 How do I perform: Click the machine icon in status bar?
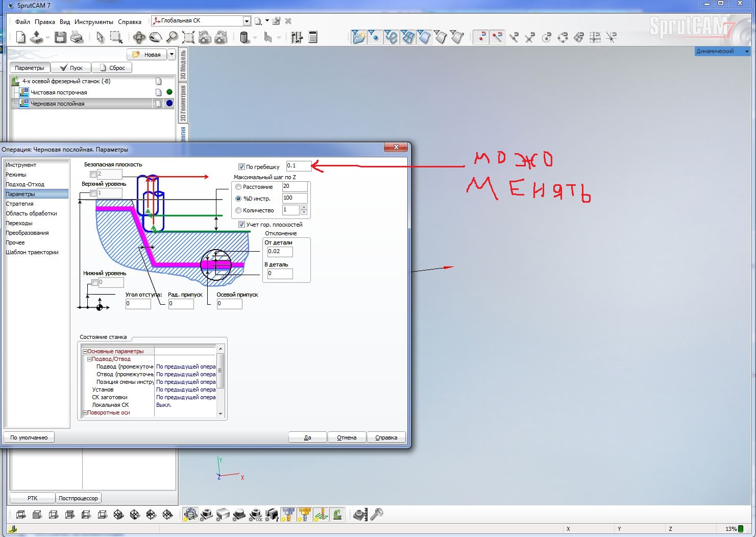tap(13, 529)
